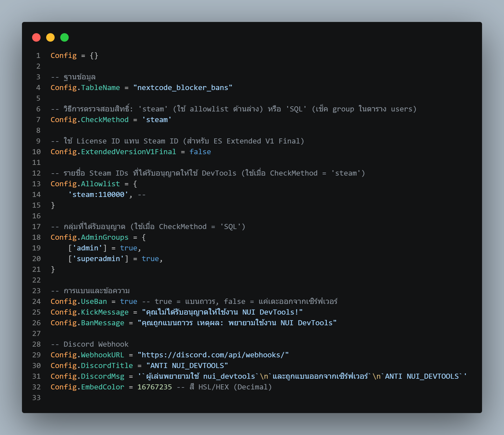Click Config.Allowlist on line 13
The image size is (504, 435).
click(85, 184)
